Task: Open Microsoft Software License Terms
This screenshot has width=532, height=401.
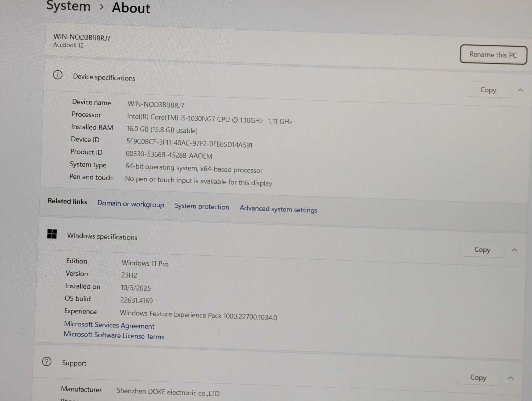Action: [114, 335]
